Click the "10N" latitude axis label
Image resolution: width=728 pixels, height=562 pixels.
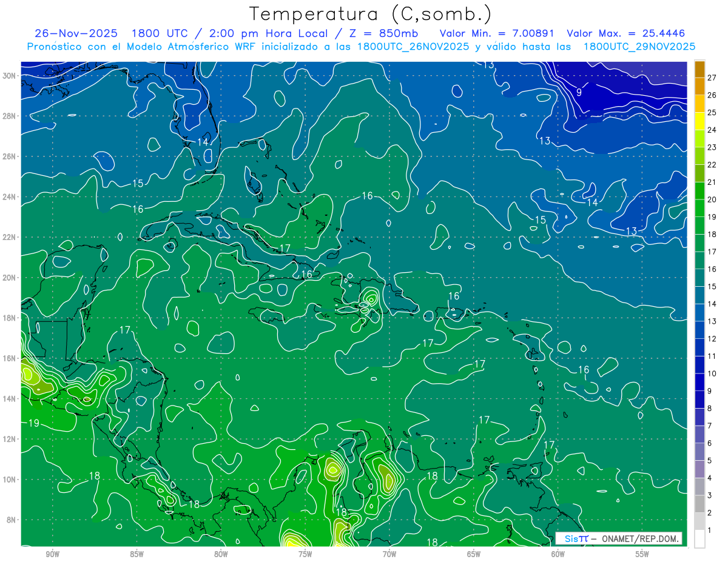pyautogui.click(x=9, y=480)
